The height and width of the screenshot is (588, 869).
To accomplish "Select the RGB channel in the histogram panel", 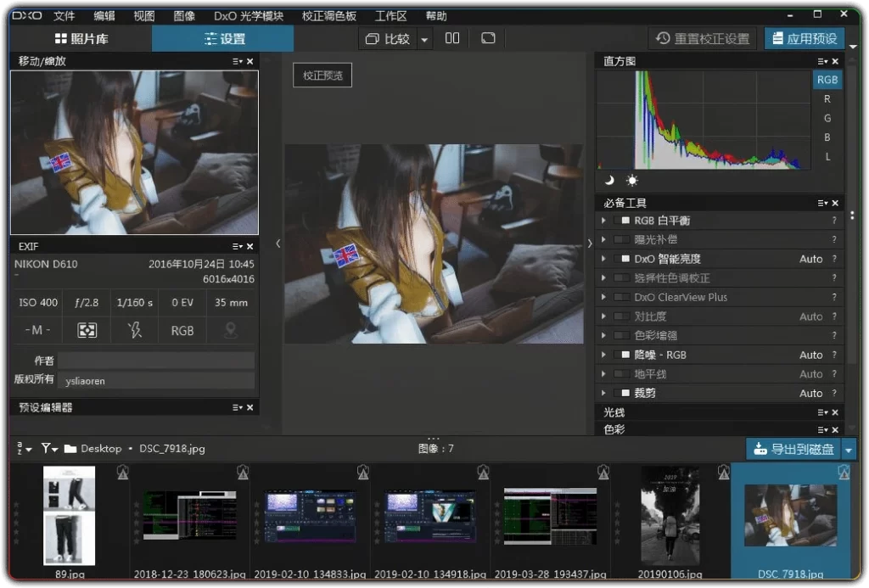I will click(827, 79).
